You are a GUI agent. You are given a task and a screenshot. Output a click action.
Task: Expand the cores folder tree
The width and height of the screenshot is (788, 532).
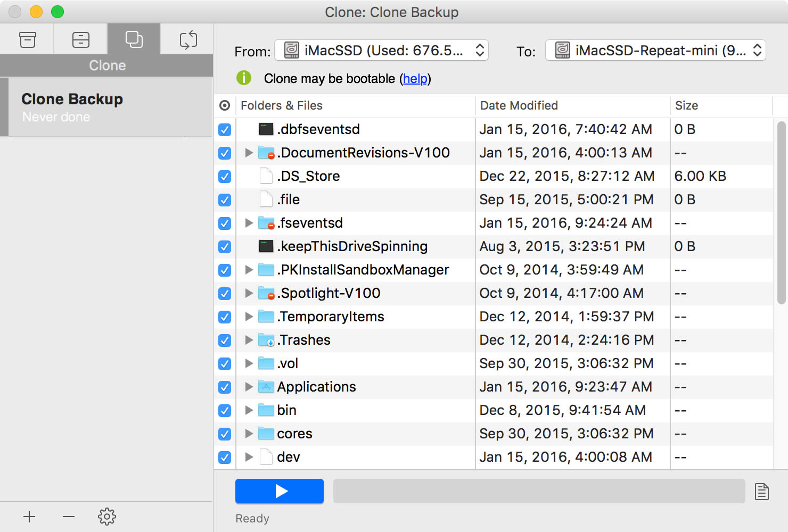tap(249, 434)
